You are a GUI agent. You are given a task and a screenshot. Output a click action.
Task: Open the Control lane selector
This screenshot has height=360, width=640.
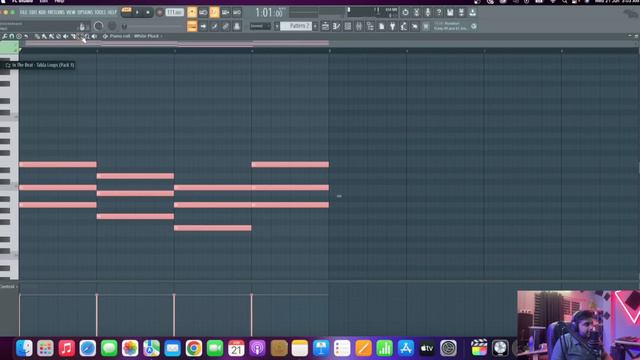tap(9, 287)
